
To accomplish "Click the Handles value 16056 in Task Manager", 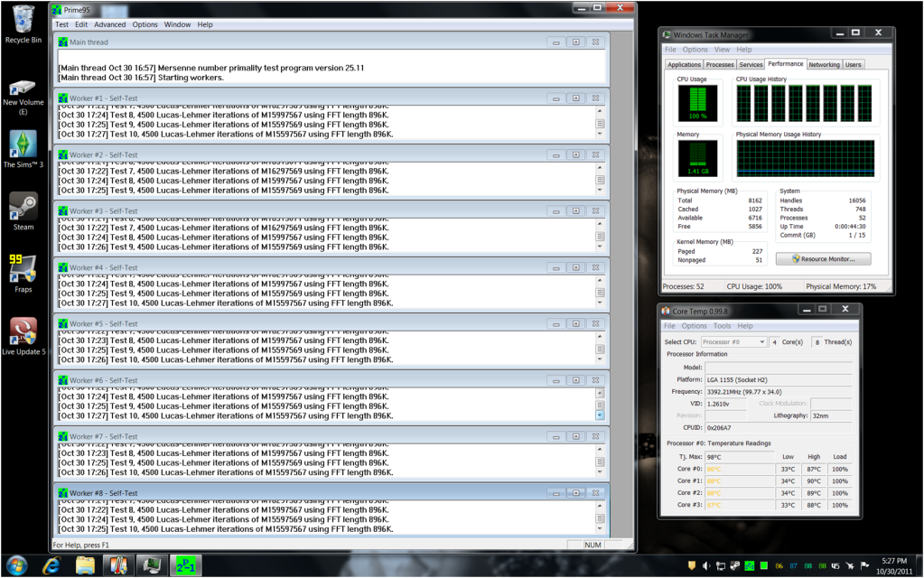I will pos(857,200).
